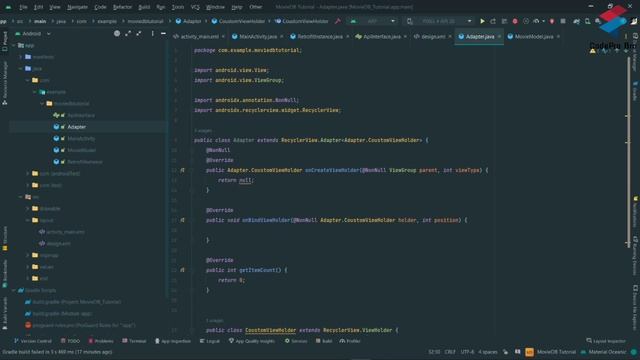640x360 pixels.
Task: Open the Attach Debugger icon in toolbar
Action: point(552,21)
